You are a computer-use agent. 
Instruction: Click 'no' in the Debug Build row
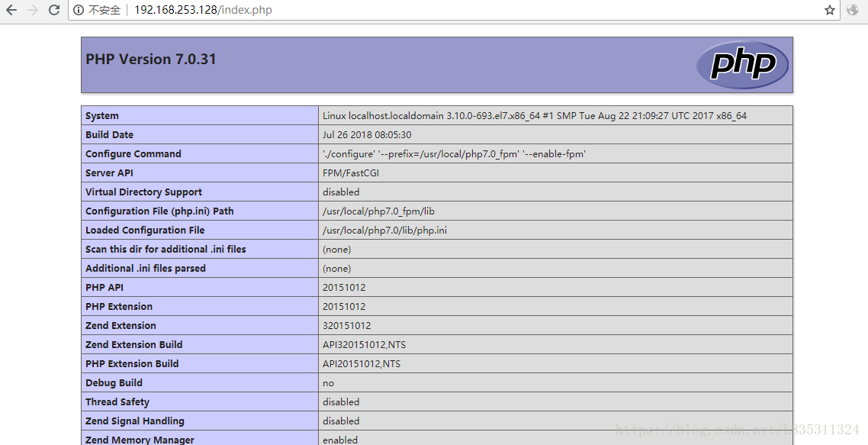[x=328, y=383]
